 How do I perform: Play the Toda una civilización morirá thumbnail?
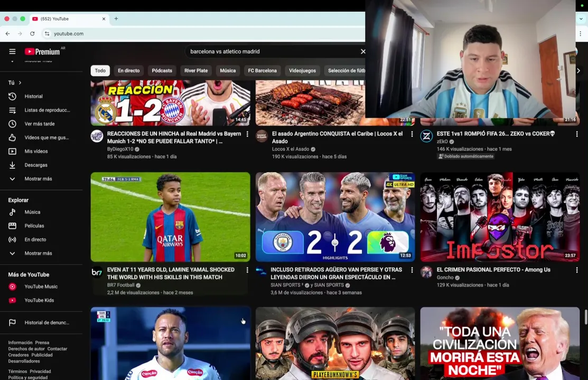pyautogui.click(x=500, y=344)
